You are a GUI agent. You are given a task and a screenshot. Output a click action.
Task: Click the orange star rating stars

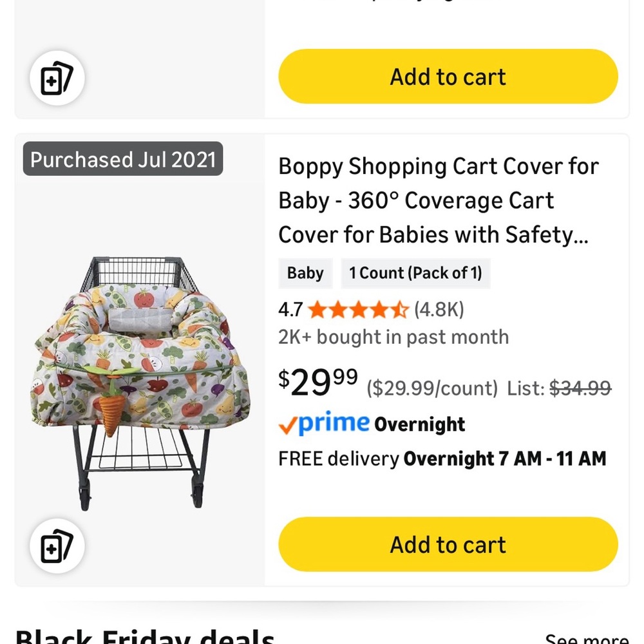point(359,310)
